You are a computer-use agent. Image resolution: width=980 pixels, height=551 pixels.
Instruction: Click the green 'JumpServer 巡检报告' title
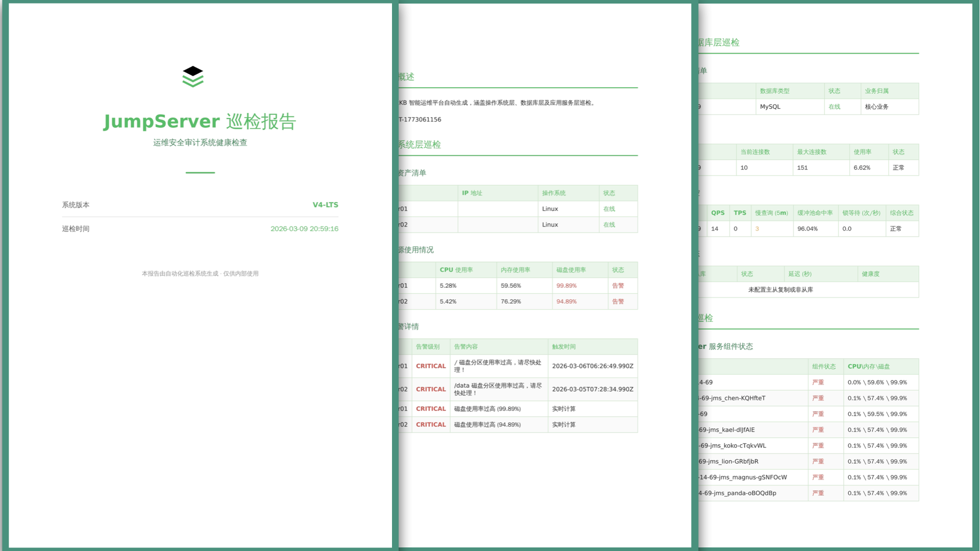200,121
